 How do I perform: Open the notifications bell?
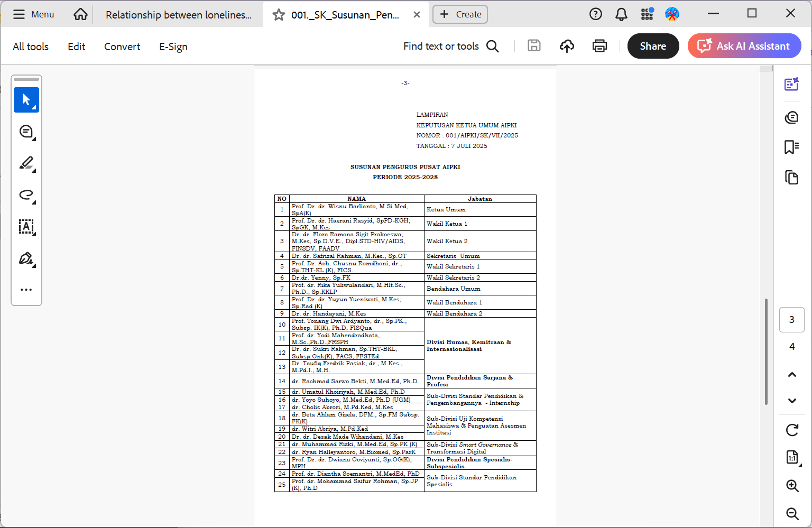point(621,14)
